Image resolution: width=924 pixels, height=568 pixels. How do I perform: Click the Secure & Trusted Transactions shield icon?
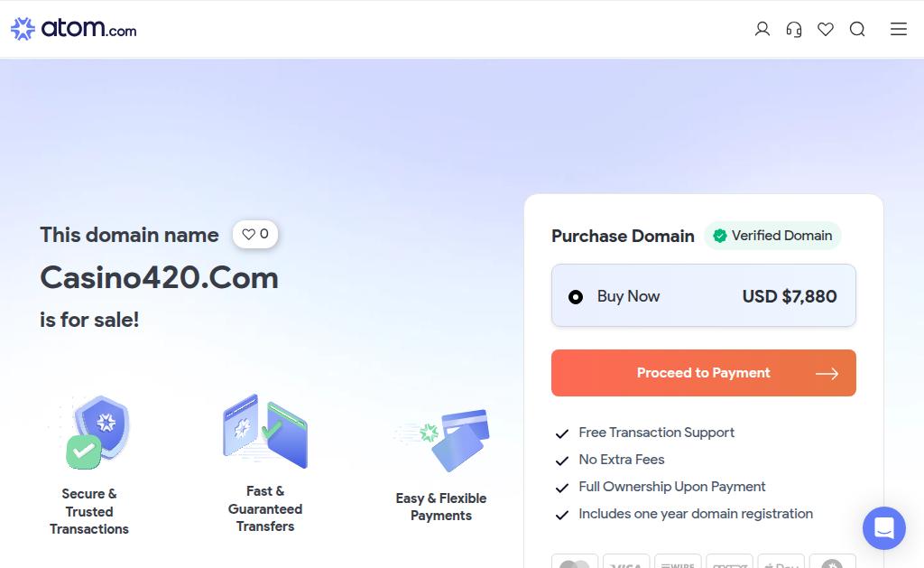click(97, 433)
